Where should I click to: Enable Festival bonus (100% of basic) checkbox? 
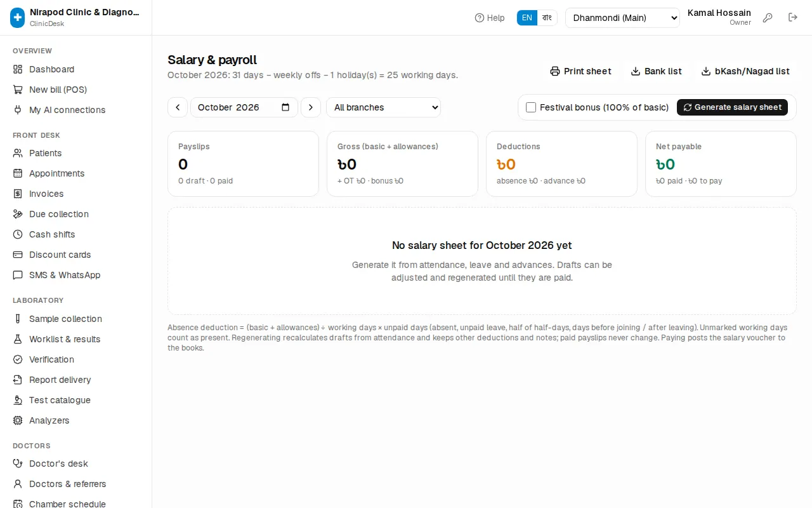[531, 107]
